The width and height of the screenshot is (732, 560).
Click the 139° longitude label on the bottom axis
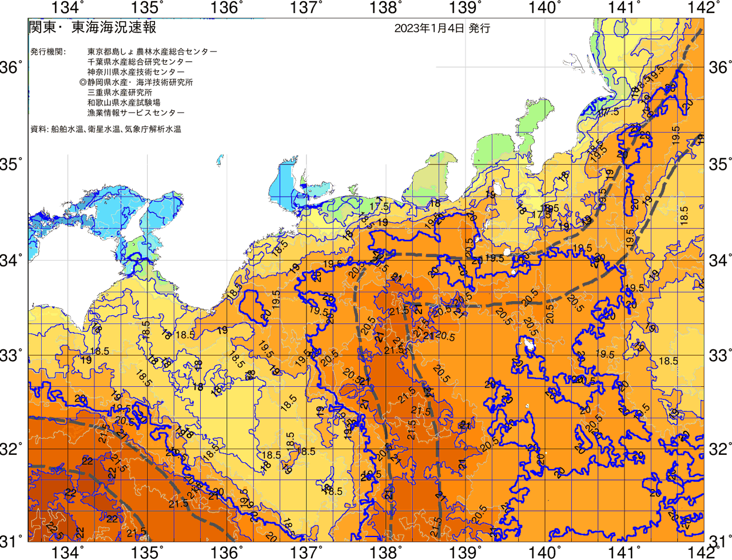click(x=465, y=551)
